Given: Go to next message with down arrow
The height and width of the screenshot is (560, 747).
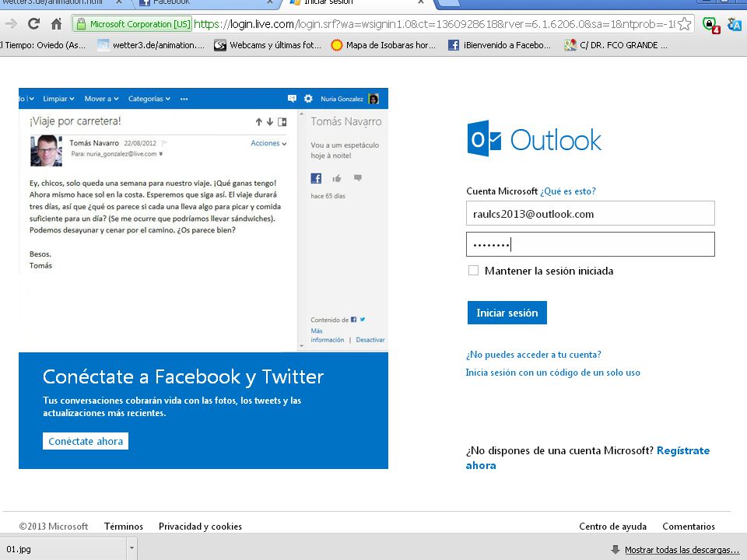Looking at the screenshot, I should [x=270, y=122].
